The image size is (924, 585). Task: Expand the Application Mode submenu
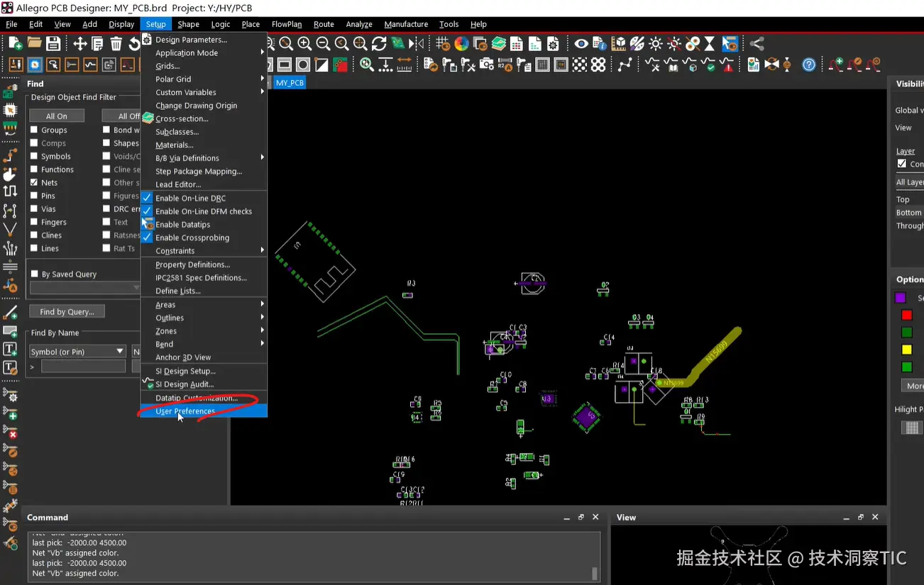click(x=204, y=52)
